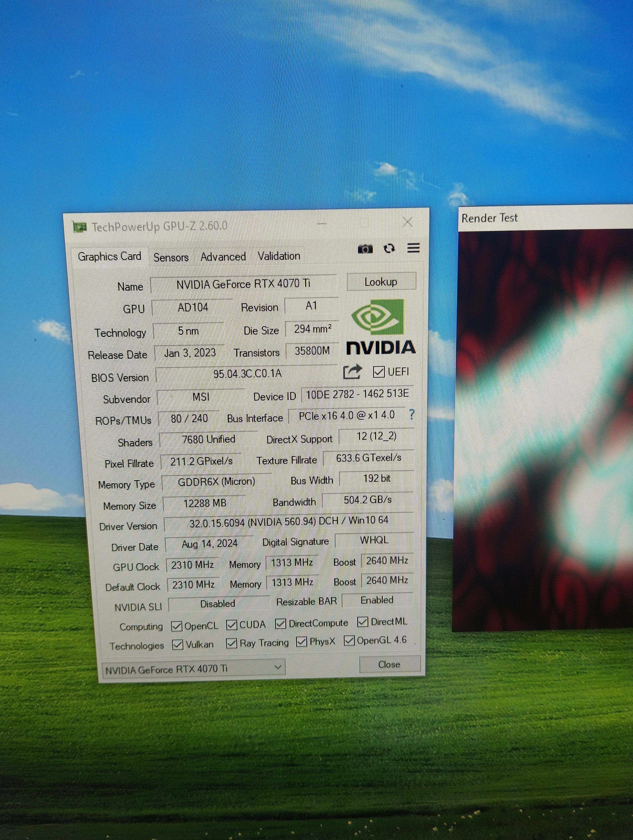Toggle the CUDA checkbox
Image resolution: width=633 pixels, height=840 pixels.
(231, 625)
